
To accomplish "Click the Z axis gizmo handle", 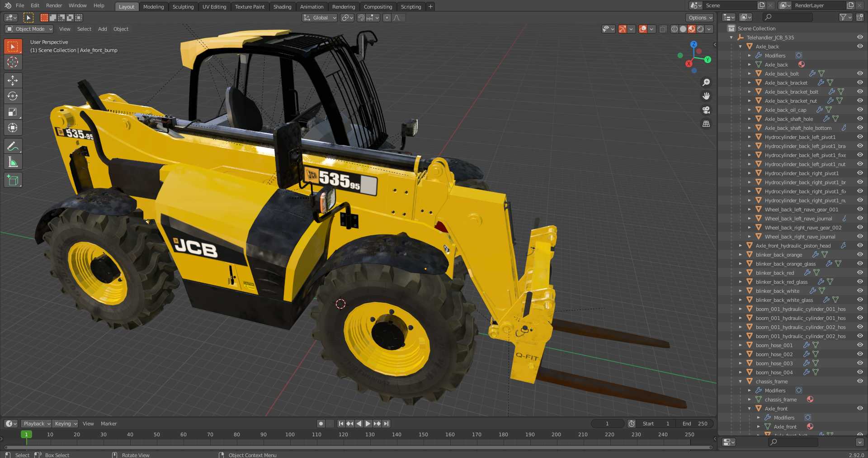I will click(693, 44).
